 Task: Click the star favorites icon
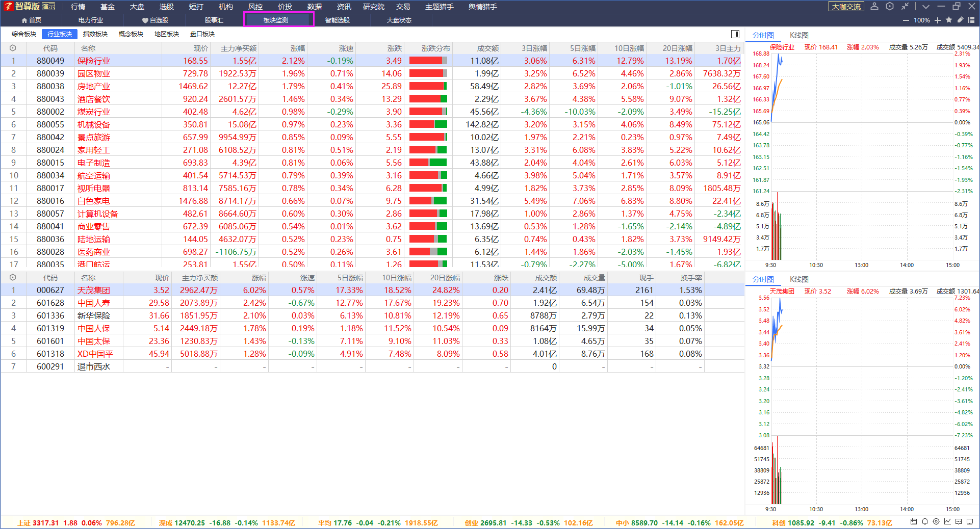pyautogui.click(x=949, y=20)
